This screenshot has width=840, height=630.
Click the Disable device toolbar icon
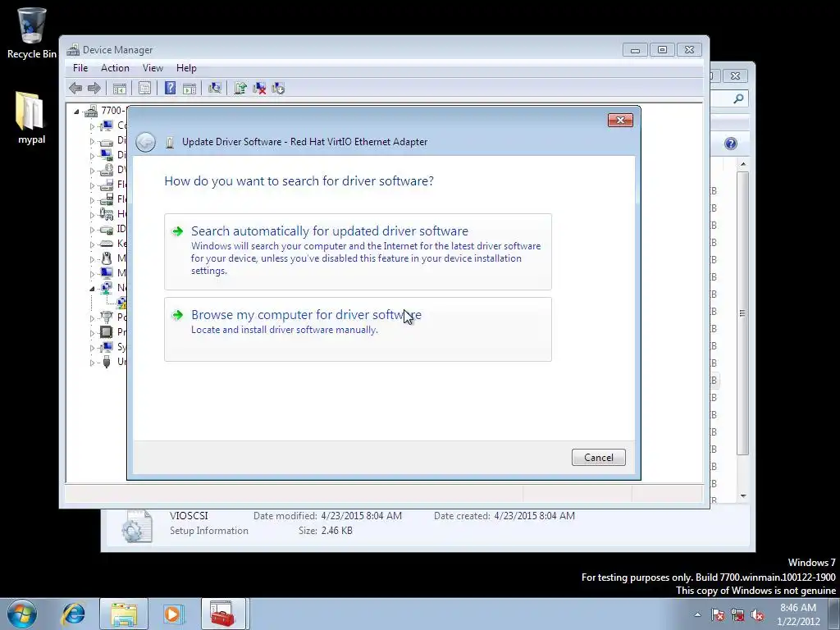click(x=278, y=89)
